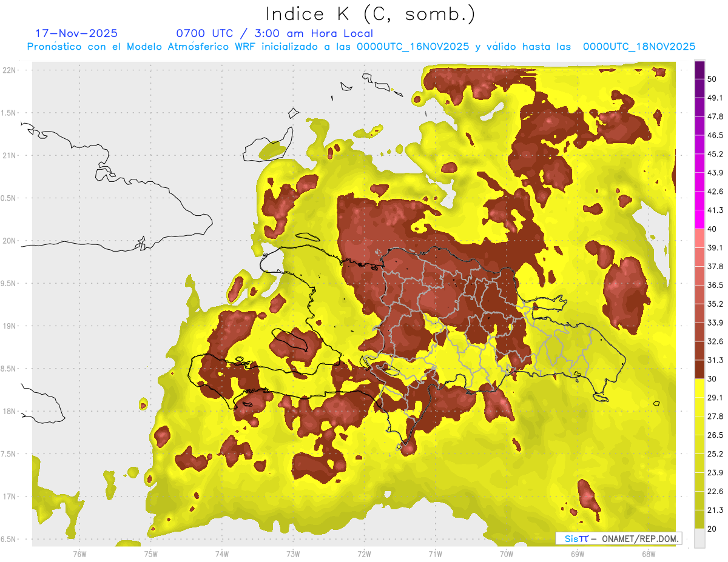Click the colorbar value '33.9'
This screenshot has width=728, height=562.
(x=715, y=323)
